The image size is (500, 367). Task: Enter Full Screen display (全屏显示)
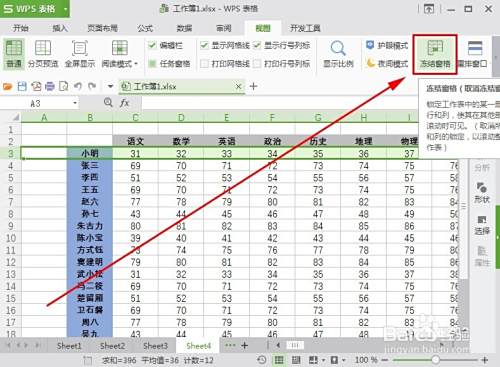pyautogui.click(x=80, y=53)
